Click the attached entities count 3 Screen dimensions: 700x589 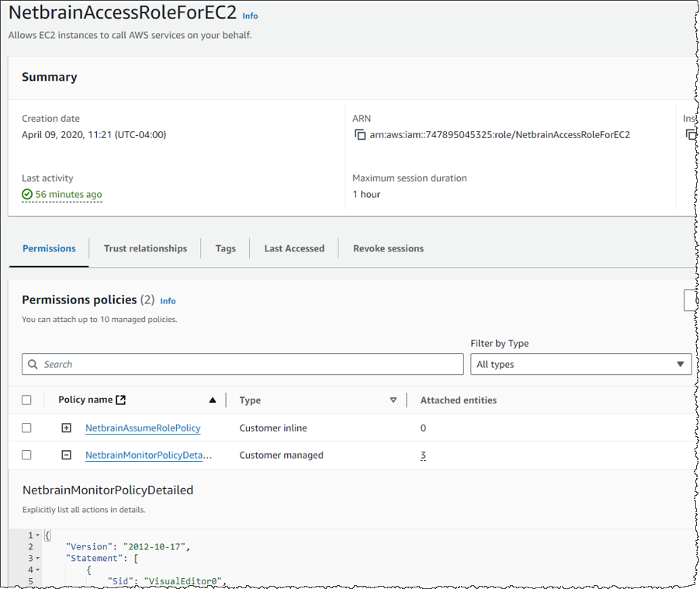point(423,456)
